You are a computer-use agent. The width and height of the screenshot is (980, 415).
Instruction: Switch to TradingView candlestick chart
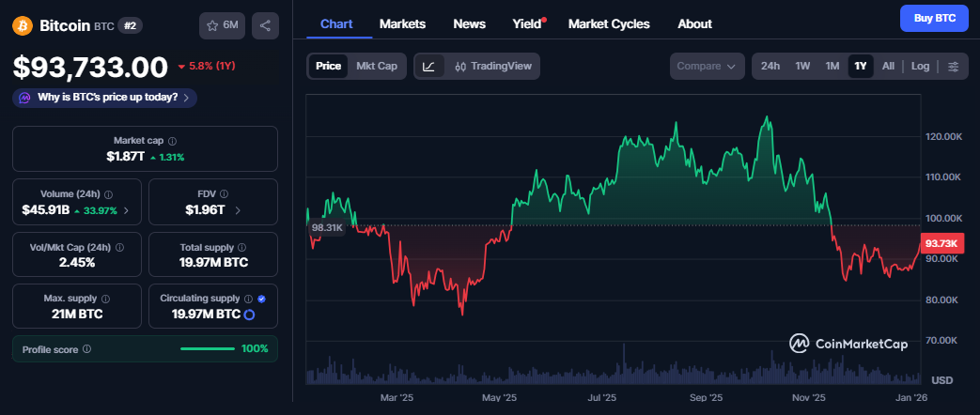coord(492,67)
